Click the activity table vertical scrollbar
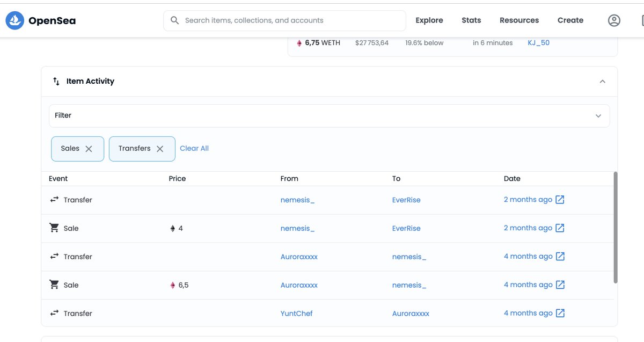 (616, 228)
